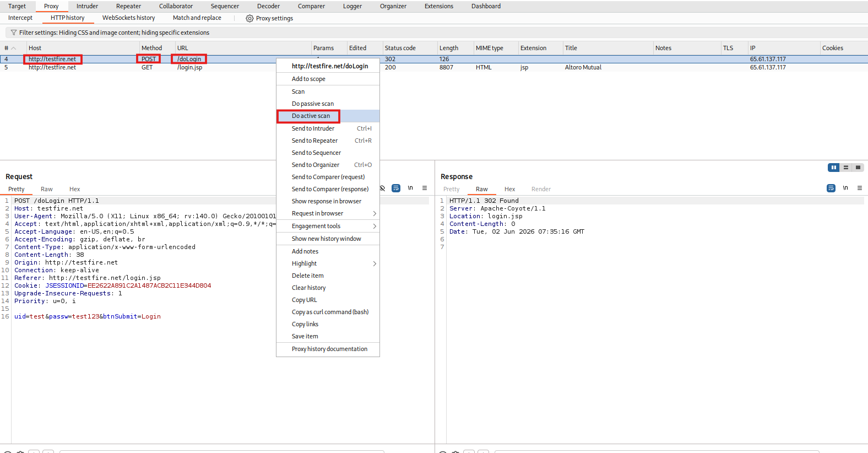Open the Comparer tab
Image resolution: width=868 pixels, height=453 pixels.
coord(311,6)
